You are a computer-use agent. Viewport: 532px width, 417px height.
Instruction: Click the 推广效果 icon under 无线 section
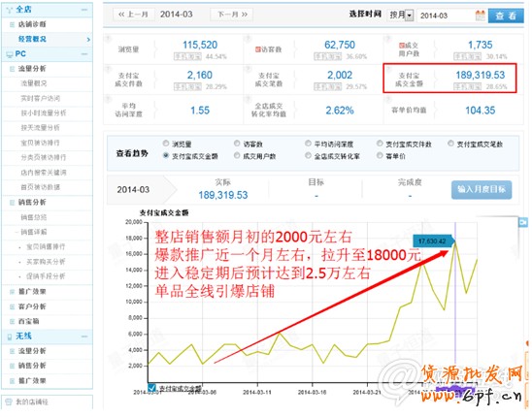[x=13, y=381]
